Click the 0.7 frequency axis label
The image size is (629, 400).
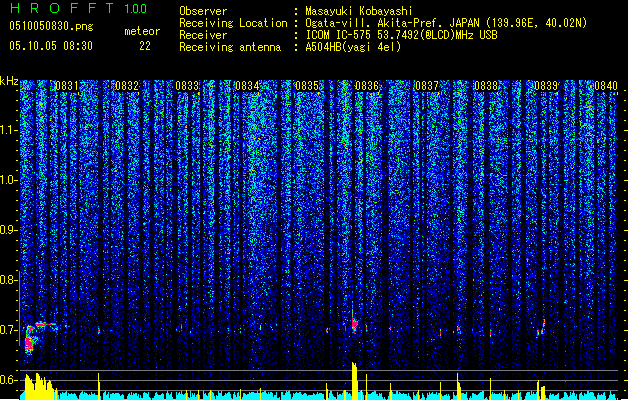8,330
